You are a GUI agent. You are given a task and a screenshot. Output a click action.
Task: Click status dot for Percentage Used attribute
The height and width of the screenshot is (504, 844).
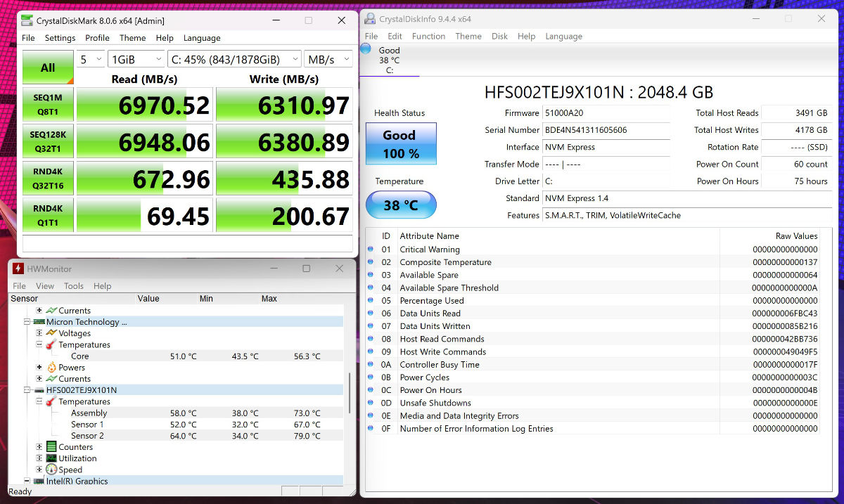coord(371,300)
